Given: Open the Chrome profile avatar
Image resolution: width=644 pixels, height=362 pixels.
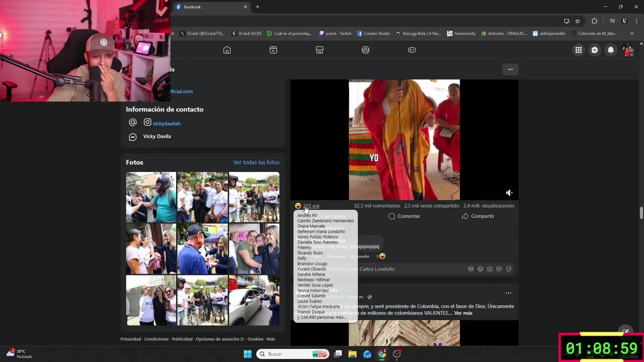Looking at the screenshot, I should click(x=624, y=21).
